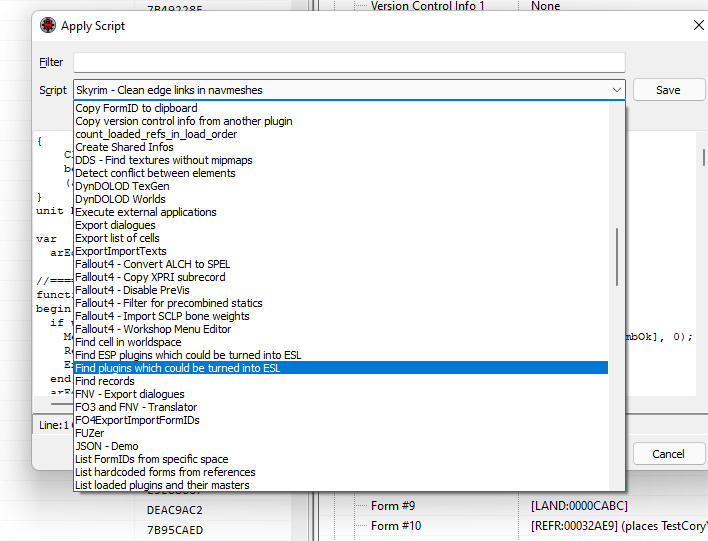Click 'Version Control Info 1' row in background window
The height and width of the screenshot is (541, 708).
tap(427, 6)
